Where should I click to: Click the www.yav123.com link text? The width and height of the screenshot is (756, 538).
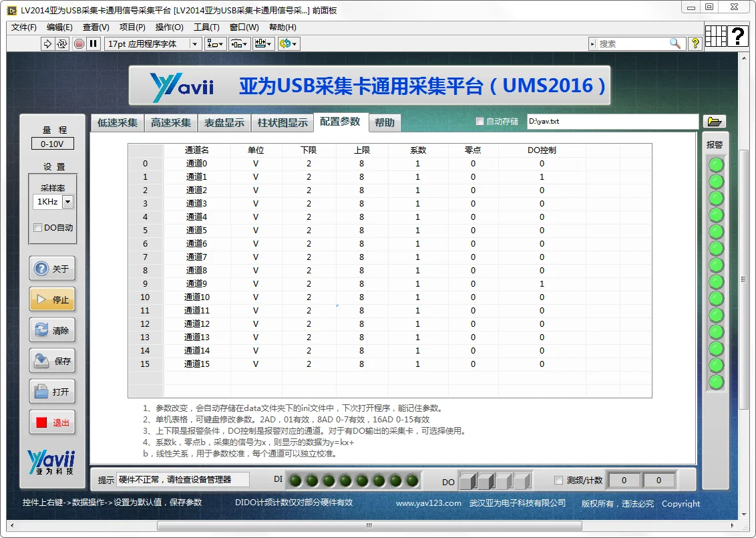click(429, 503)
